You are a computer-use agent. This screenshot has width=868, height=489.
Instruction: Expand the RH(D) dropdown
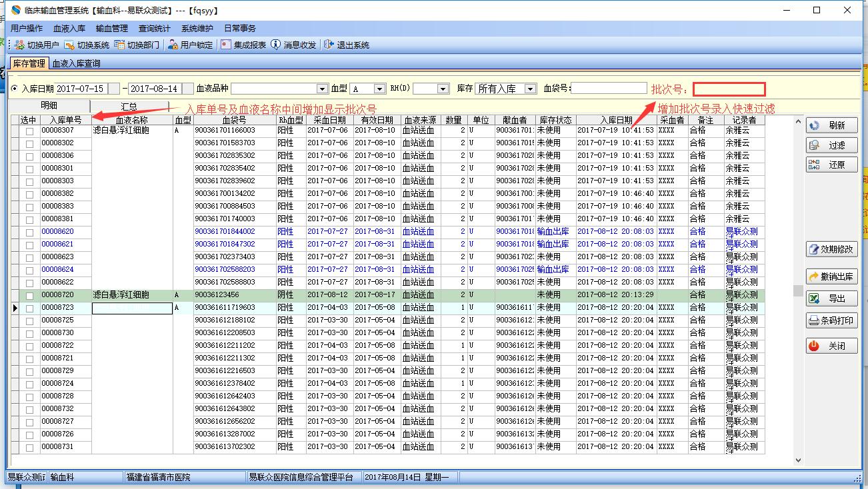point(443,89)
